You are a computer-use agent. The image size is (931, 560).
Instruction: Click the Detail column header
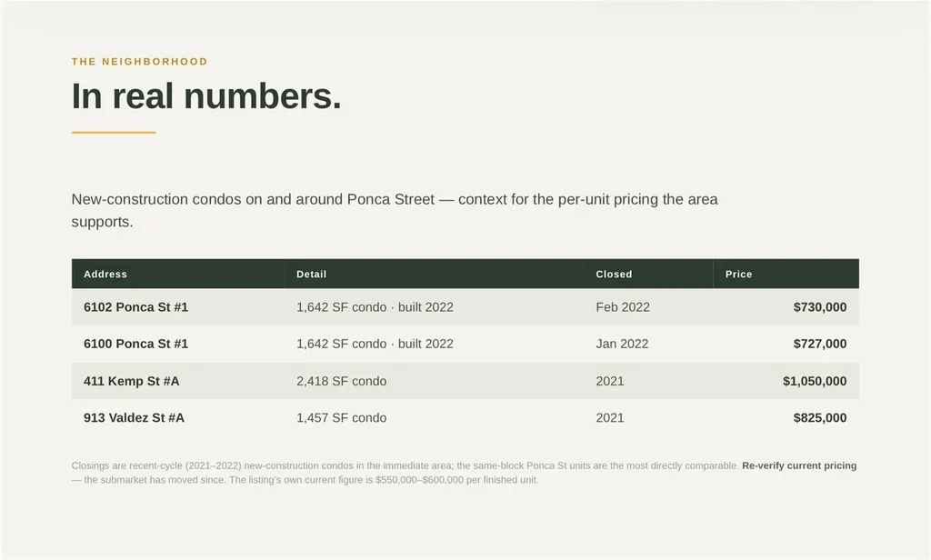[x=311, y=275]
